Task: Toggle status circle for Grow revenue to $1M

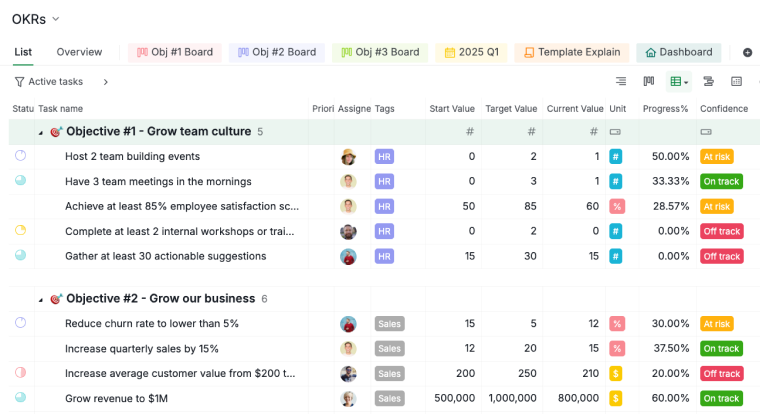Action: (20, 398)
